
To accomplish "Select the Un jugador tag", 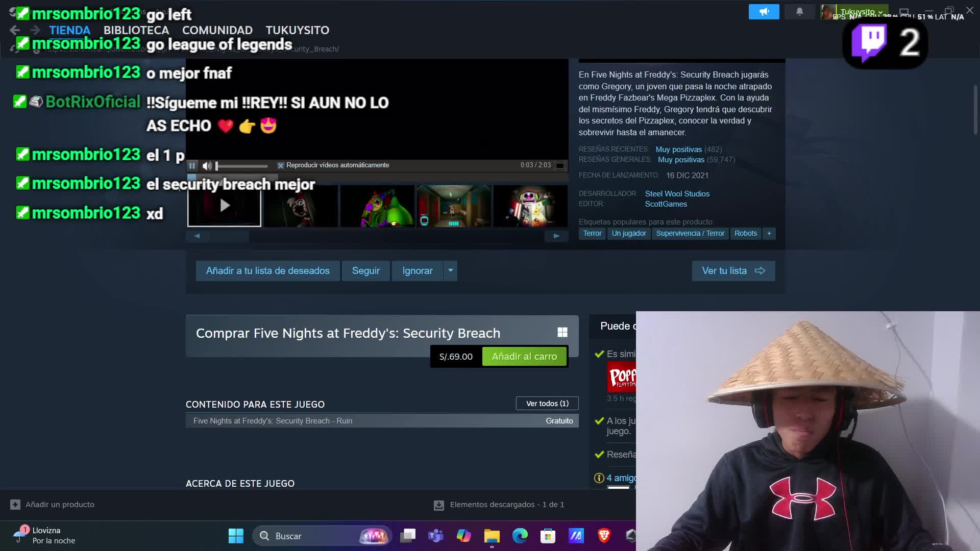I will click(629, 233).
